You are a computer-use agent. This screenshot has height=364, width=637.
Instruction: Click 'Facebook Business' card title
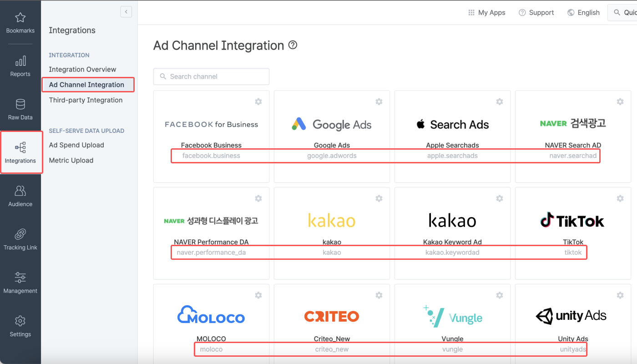click(211, 145)
